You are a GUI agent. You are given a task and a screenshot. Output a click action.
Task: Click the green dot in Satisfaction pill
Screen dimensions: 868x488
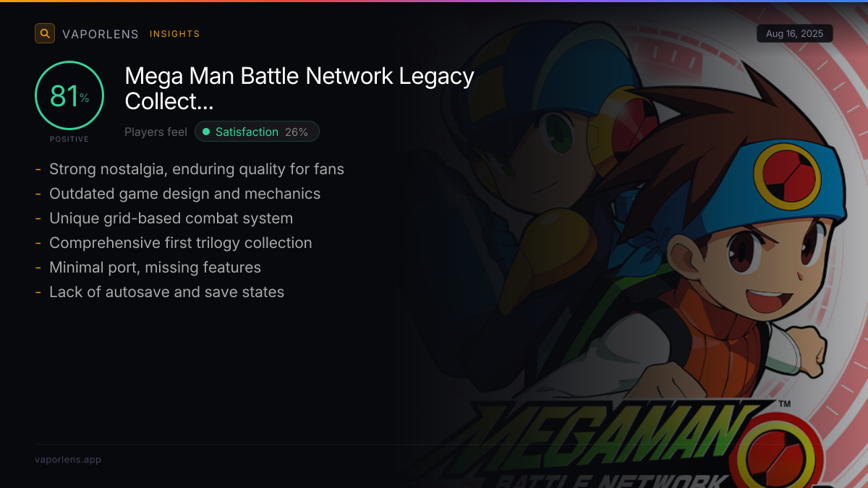point(206,132)
